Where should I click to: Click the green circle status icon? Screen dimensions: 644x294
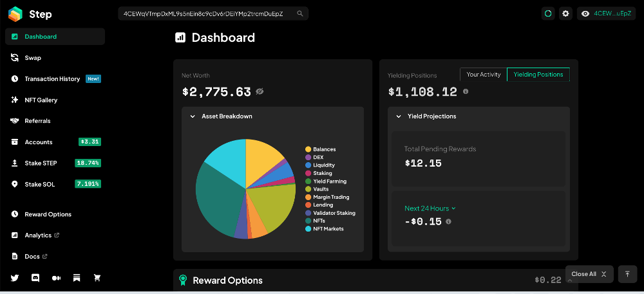pos(548,14)
